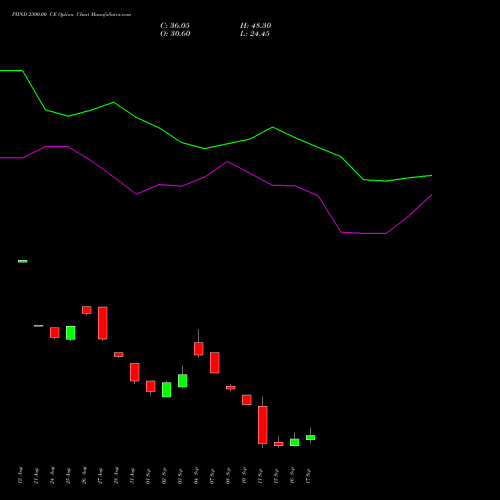This screenshot has height=500, width=500.
Task: Click the 08 Sep date axis label
Action: pos(228,476)
